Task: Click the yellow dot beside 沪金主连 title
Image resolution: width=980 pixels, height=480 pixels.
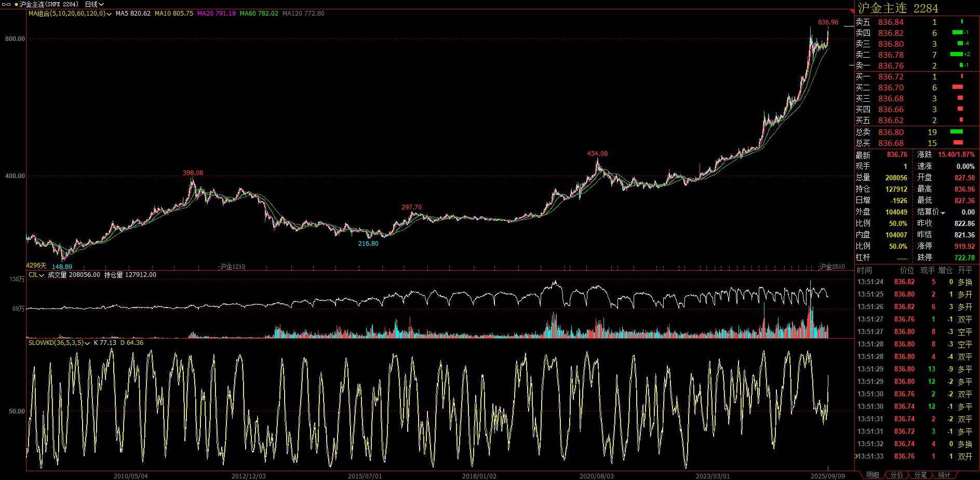Action: click(17, 4)
